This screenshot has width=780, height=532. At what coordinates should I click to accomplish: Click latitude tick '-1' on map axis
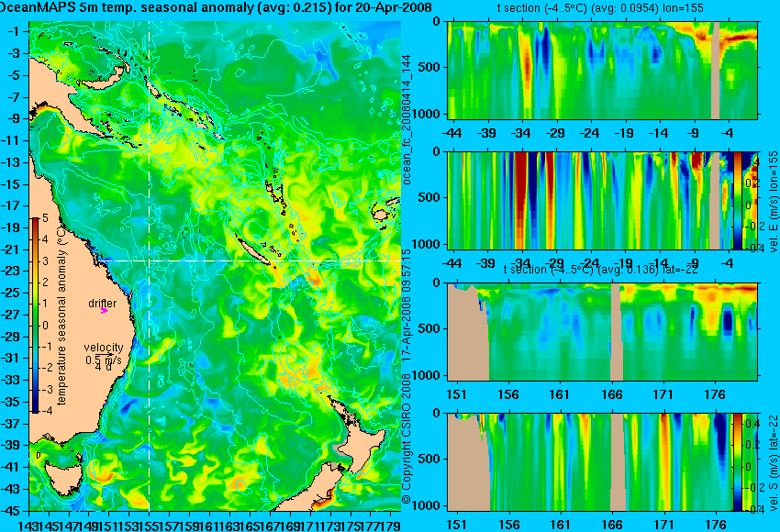pyautogui.click(x=14, y=31)
